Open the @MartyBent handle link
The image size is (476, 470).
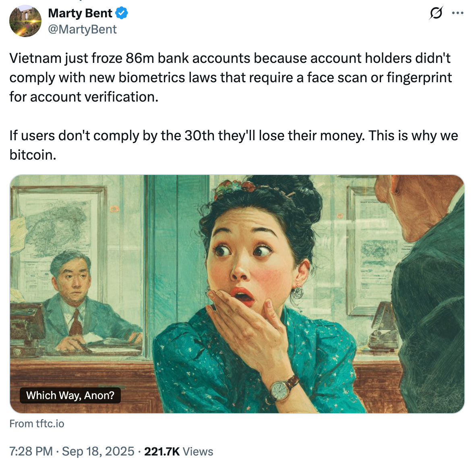(x=82, y=29)
